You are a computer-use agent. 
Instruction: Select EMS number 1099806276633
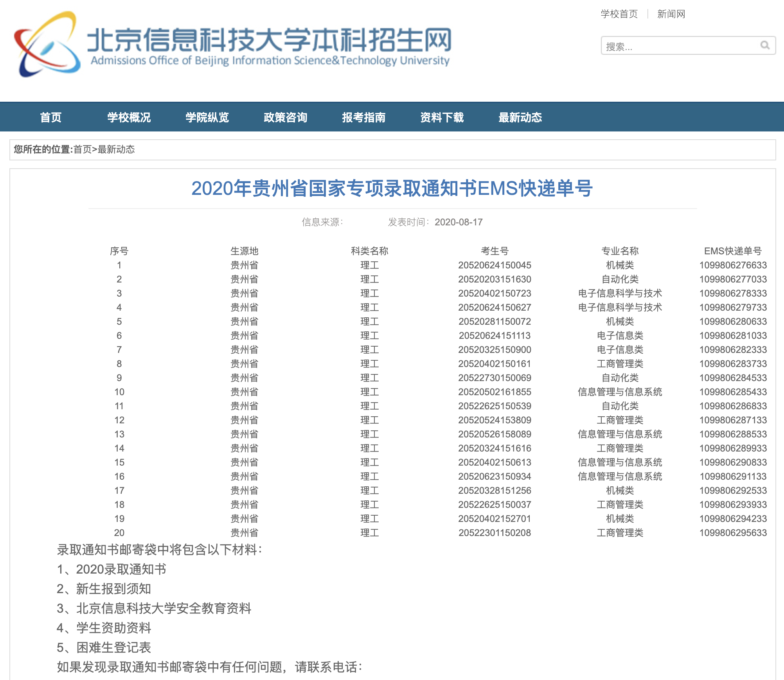733,265
